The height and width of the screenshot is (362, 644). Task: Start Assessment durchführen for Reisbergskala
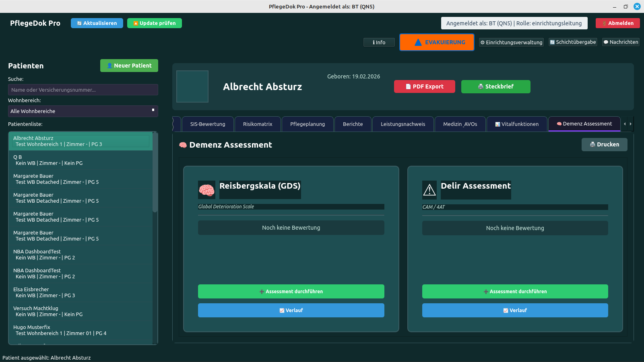click(291, 291)
